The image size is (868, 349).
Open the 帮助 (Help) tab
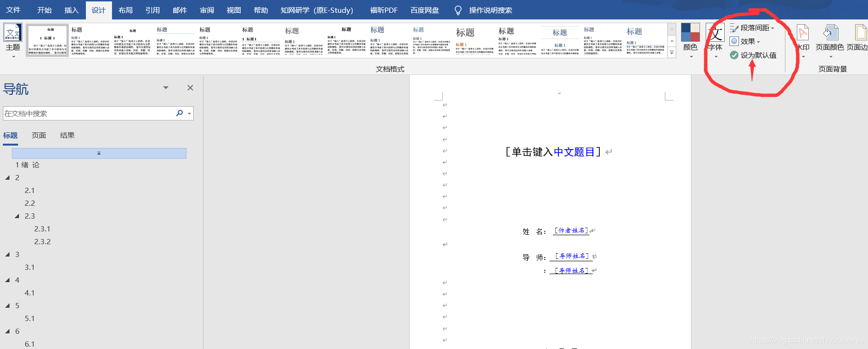261,10
